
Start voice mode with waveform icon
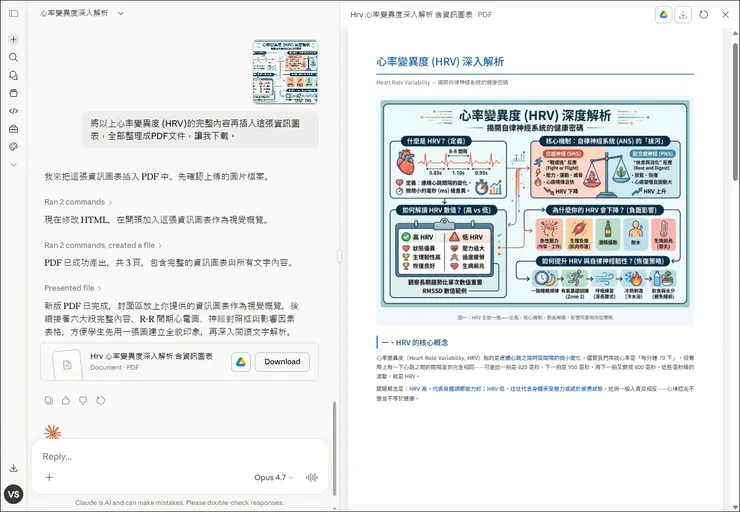tap(311, 477)
